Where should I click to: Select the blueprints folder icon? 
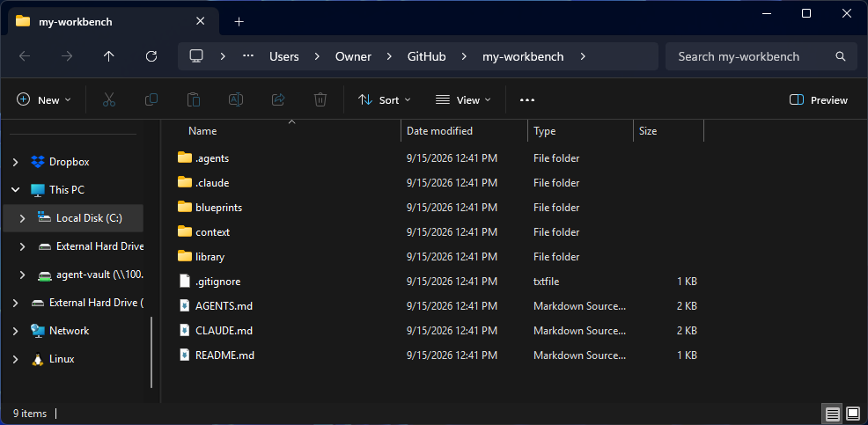coord(184,207)
